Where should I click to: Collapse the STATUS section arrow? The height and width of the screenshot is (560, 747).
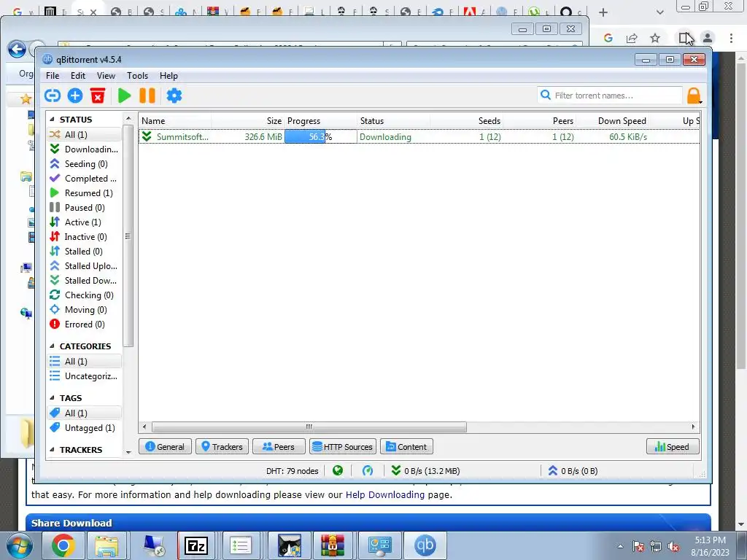coord(52,120)
